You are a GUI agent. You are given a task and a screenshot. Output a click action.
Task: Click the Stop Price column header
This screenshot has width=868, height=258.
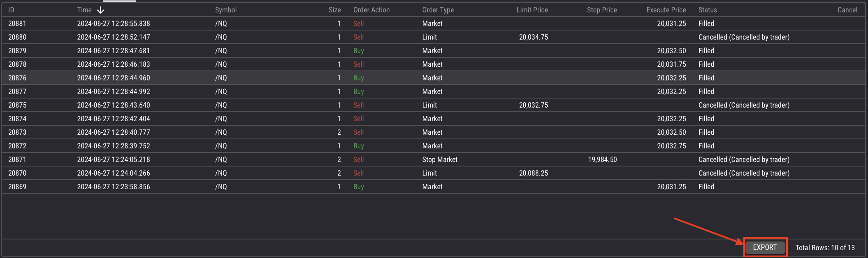click(x=601, y=10)
